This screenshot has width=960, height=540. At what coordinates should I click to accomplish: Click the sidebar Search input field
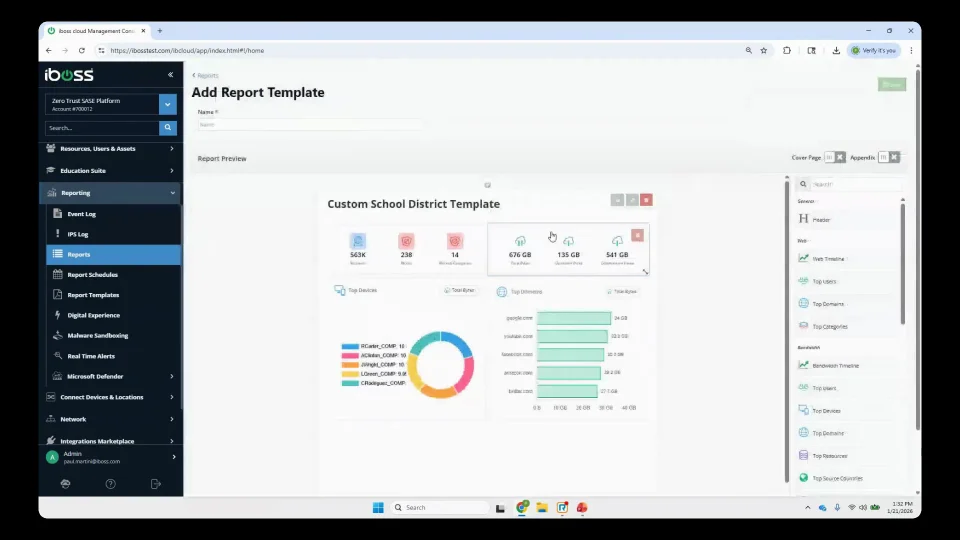click(102, 128)
